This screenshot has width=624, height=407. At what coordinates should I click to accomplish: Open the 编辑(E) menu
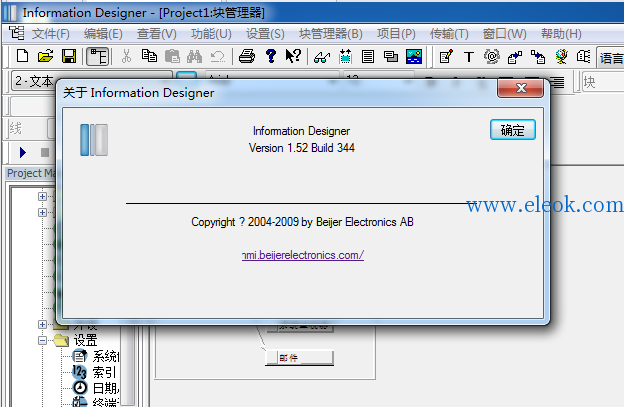103,34
